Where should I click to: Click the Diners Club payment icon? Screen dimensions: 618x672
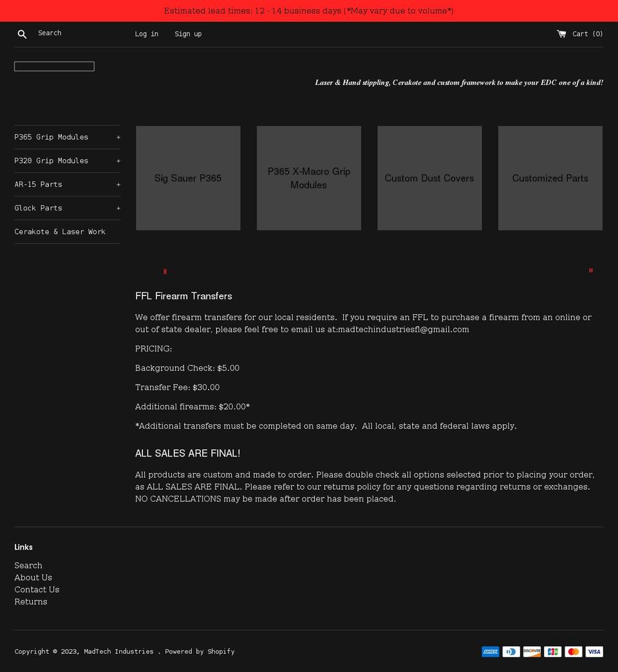tap(511, 651)
